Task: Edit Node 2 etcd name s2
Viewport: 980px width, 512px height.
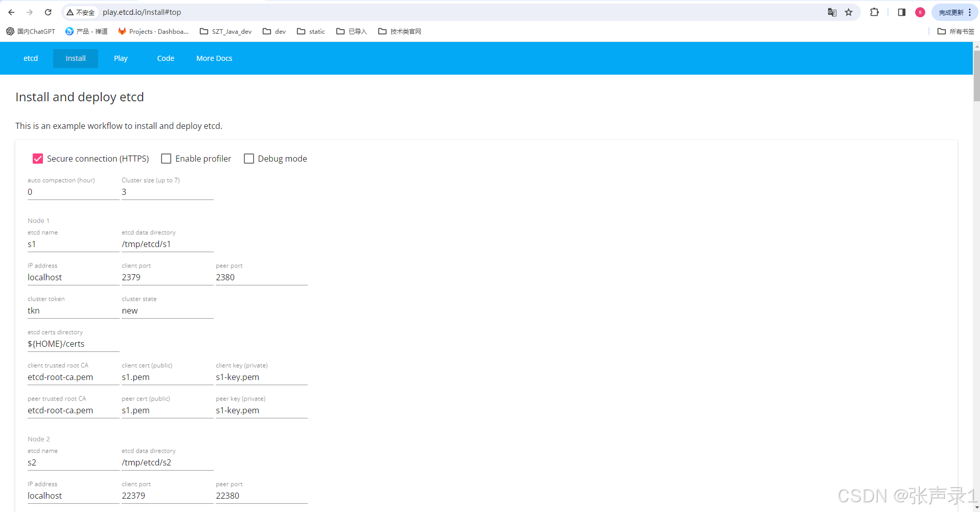Action: [73, 462]
